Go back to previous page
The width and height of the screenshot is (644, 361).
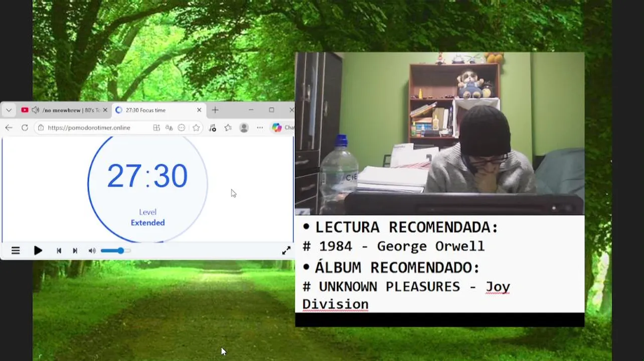[x=9, y=128]
